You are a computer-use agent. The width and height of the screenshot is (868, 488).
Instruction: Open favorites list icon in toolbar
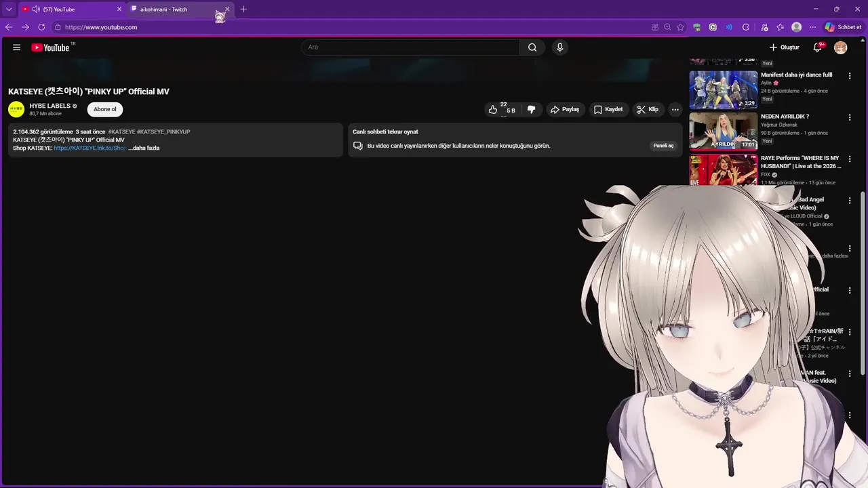[781, 27]
